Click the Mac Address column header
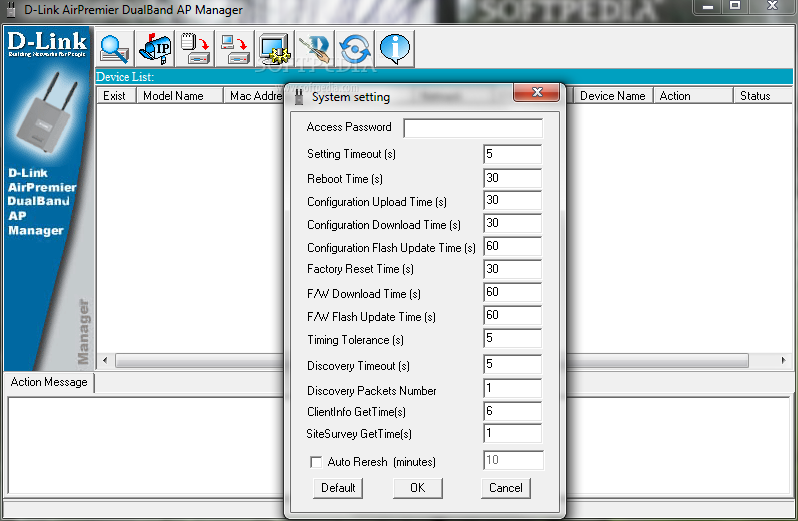 click(254, 96)
